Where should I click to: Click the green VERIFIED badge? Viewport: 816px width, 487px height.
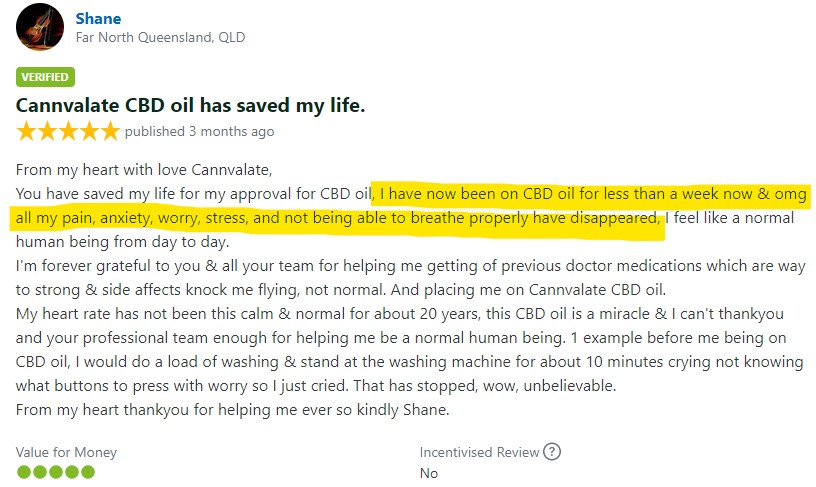coord(45,77)
